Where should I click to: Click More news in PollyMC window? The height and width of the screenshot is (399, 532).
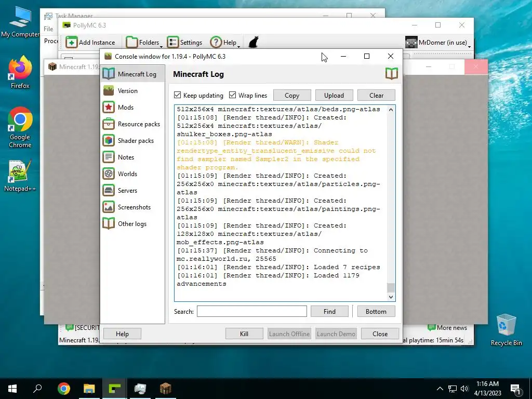[447, 328]
